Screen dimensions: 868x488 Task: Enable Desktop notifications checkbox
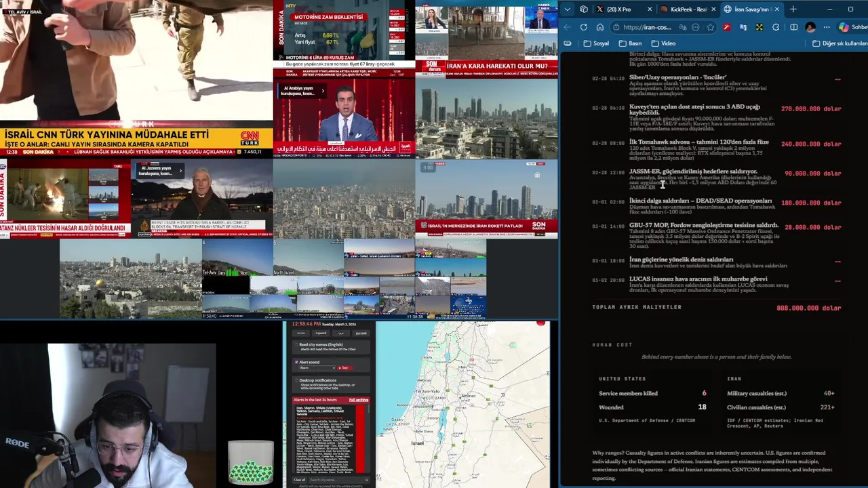click(296, 380)
